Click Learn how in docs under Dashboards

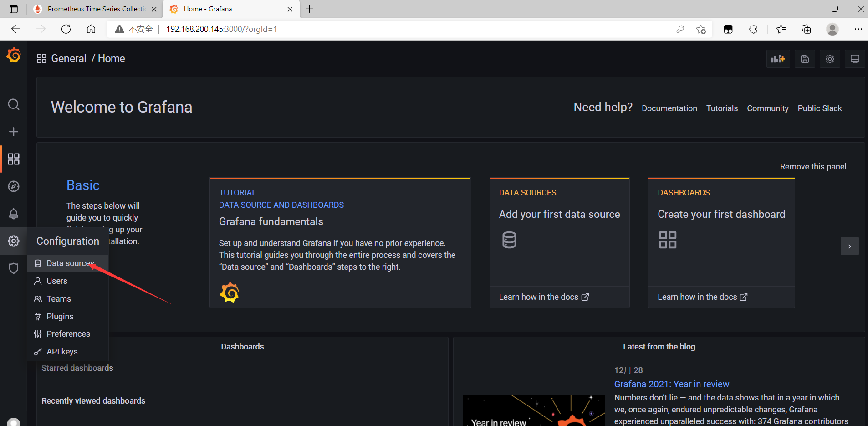pyautogui.click(x=702, y=297)
